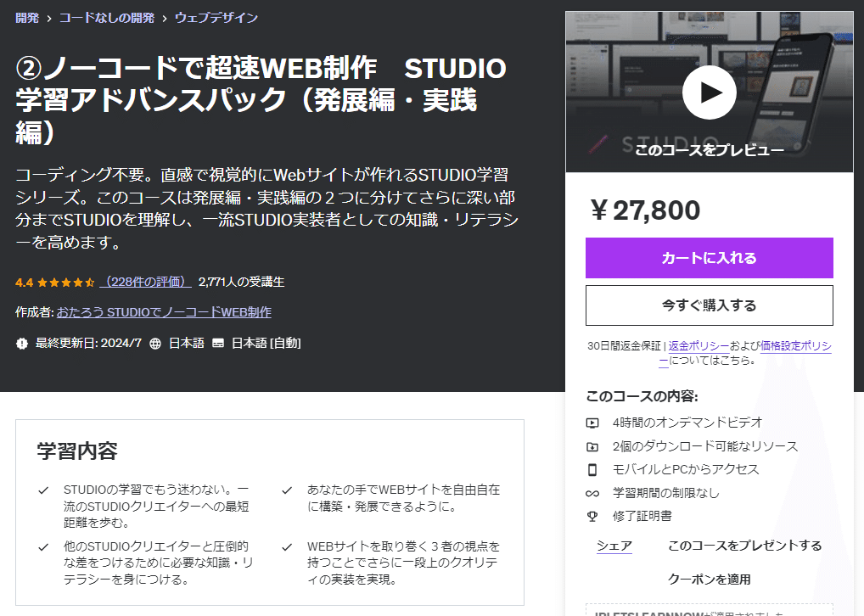Click the 今すぐ購入する button

709,304
